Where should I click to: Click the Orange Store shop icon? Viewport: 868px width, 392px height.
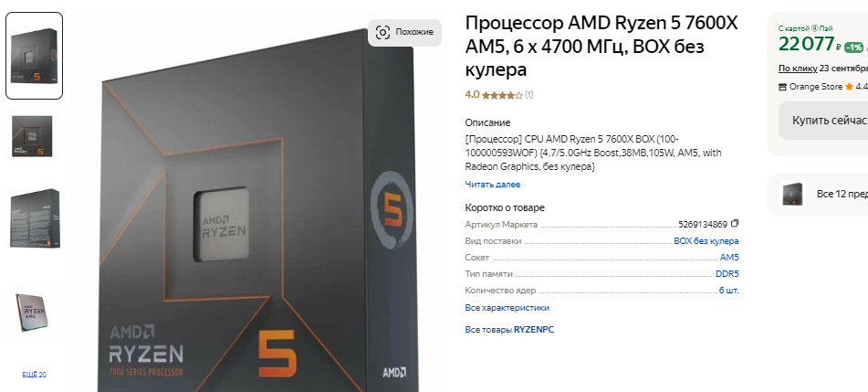click(782, 87)
